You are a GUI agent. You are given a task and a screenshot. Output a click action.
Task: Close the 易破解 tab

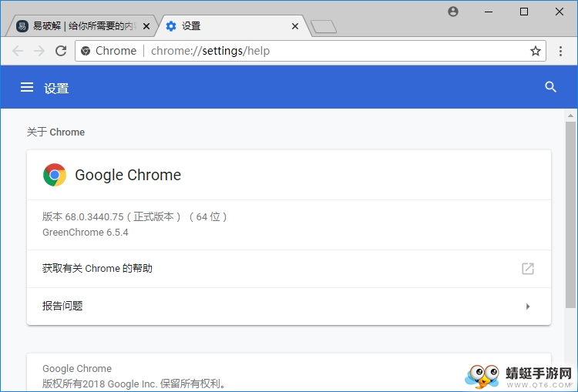pyautogui.click(x=146, y=26)
